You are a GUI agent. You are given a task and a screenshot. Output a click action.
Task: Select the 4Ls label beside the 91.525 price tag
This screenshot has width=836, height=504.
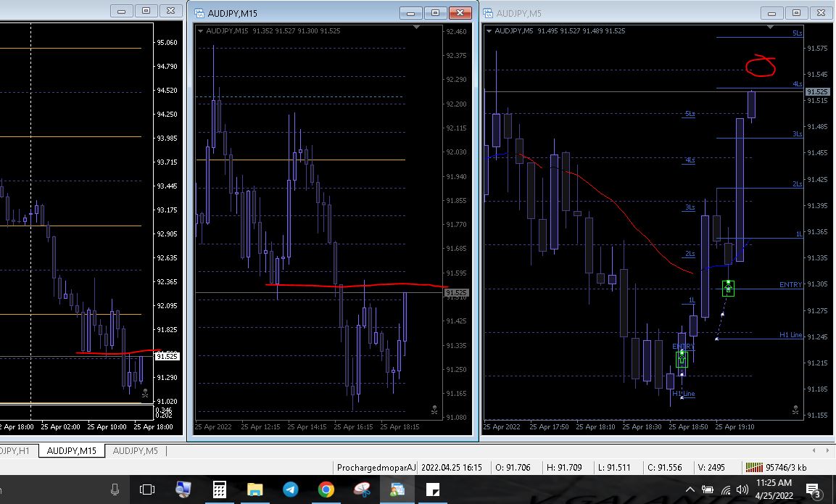(797, 83)
